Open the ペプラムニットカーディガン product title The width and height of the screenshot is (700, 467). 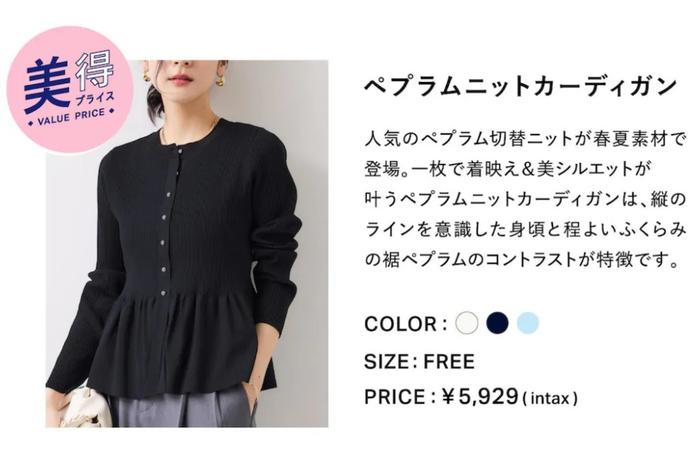click(x=521, y=86)
